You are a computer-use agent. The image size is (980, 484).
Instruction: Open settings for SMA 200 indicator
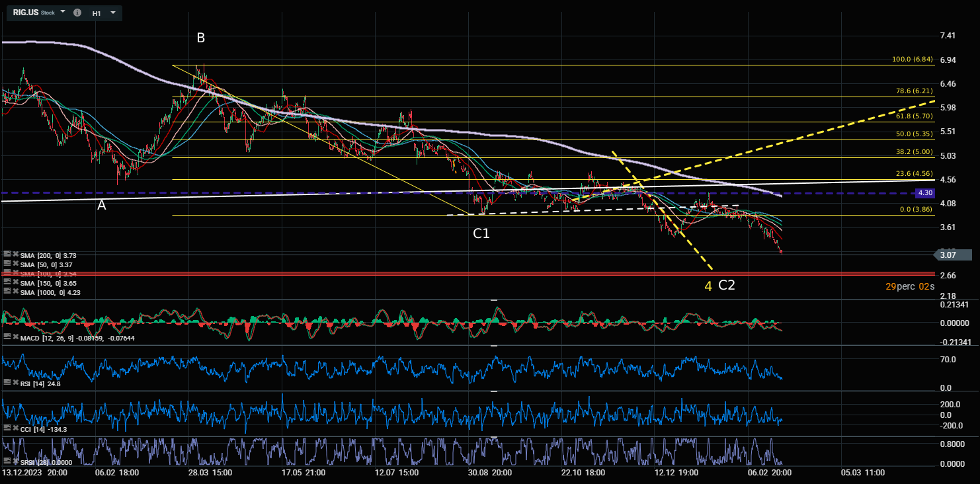pyautogui.click(x=7, y=255)
